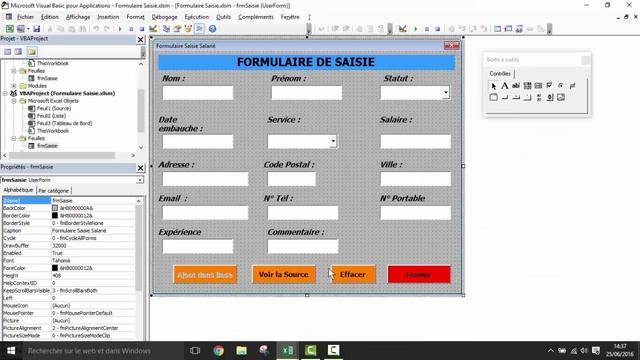Image resolution: width=640 pixels, height=360 pixels.
Task: Open the Edition menu
Action: (50, 17)
